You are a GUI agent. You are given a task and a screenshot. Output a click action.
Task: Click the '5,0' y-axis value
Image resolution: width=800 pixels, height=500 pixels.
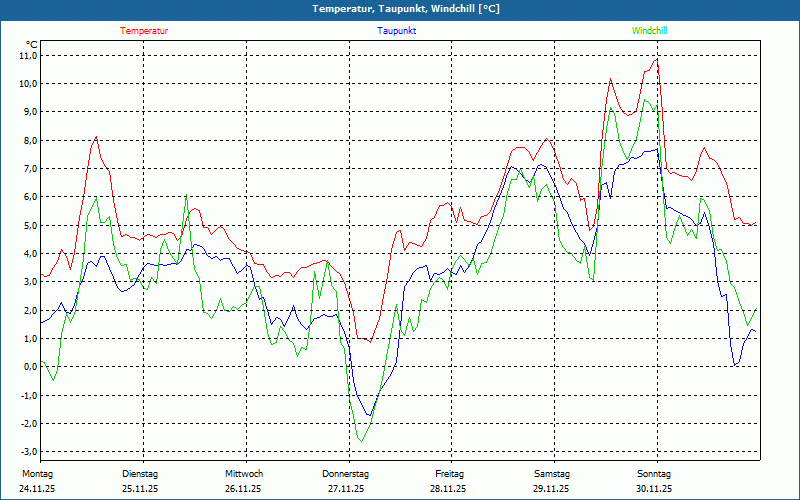point(30,225)
